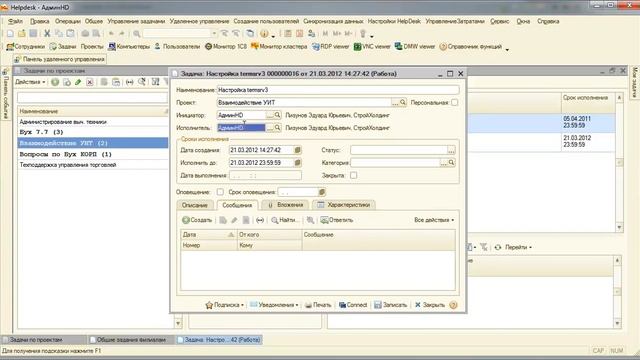Open main toolbar search field dropdown arrow
The image size is (640, 360).
pyautogui.click(x=214, y=33)
